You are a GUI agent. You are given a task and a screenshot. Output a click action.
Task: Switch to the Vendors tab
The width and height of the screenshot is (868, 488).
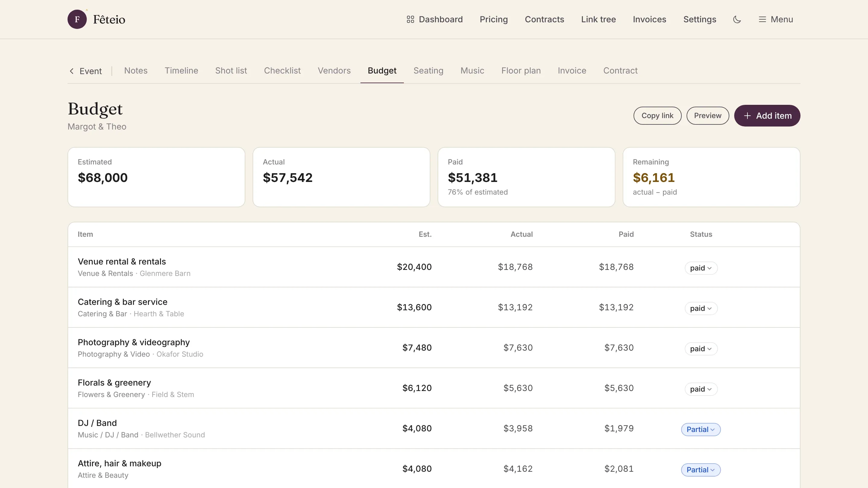(x=334, y=71)
